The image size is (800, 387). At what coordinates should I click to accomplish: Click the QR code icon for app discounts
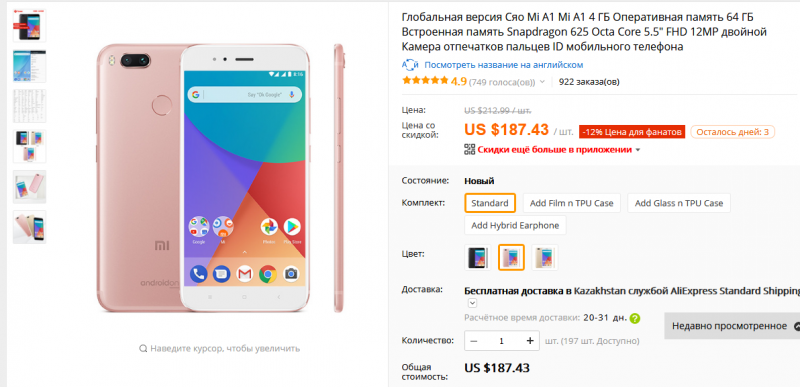pyautogui.click(x=469, y=149)
